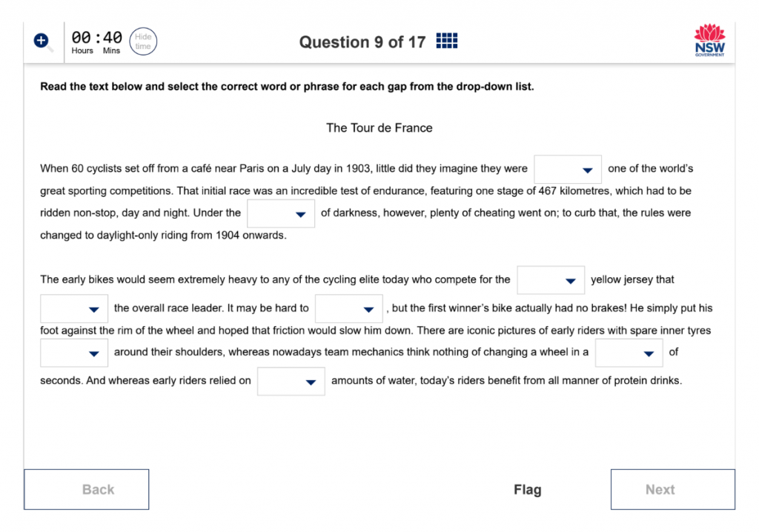Click the Back button
Viewport: 759px width, 532px height.
(87, 489)
